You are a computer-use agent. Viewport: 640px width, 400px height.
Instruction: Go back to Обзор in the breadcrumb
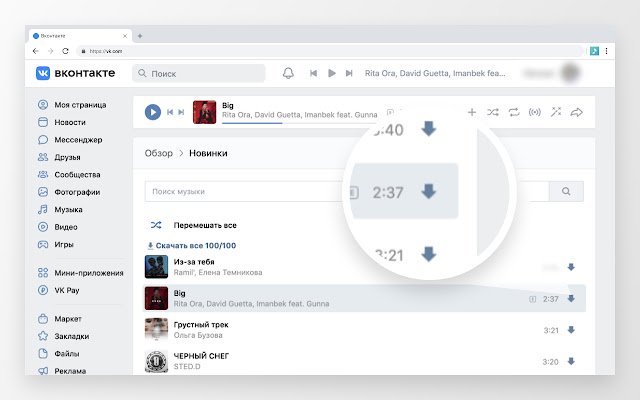[158, 153]
